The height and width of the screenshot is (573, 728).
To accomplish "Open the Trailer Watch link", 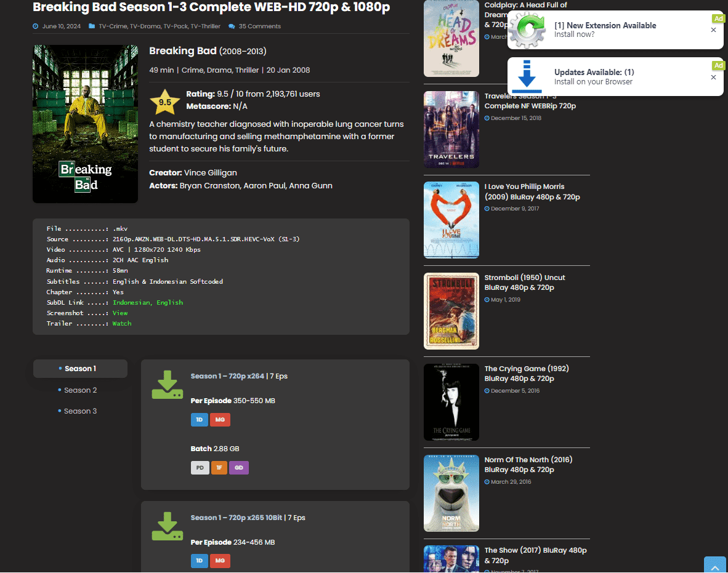I will (122, 324).
